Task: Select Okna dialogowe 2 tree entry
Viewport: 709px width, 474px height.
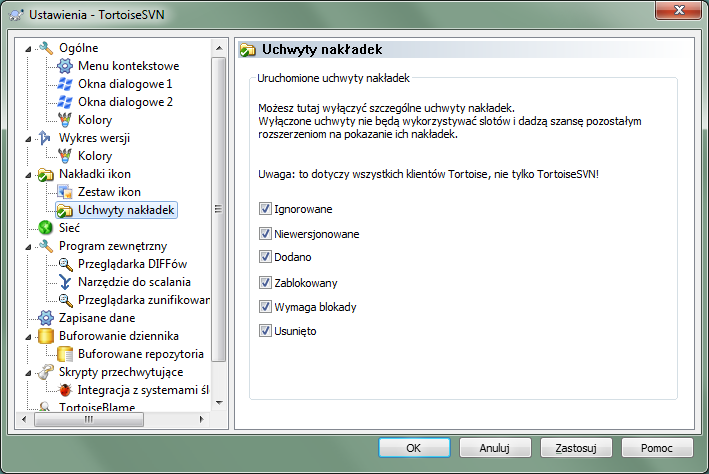Action: point(125,102)
